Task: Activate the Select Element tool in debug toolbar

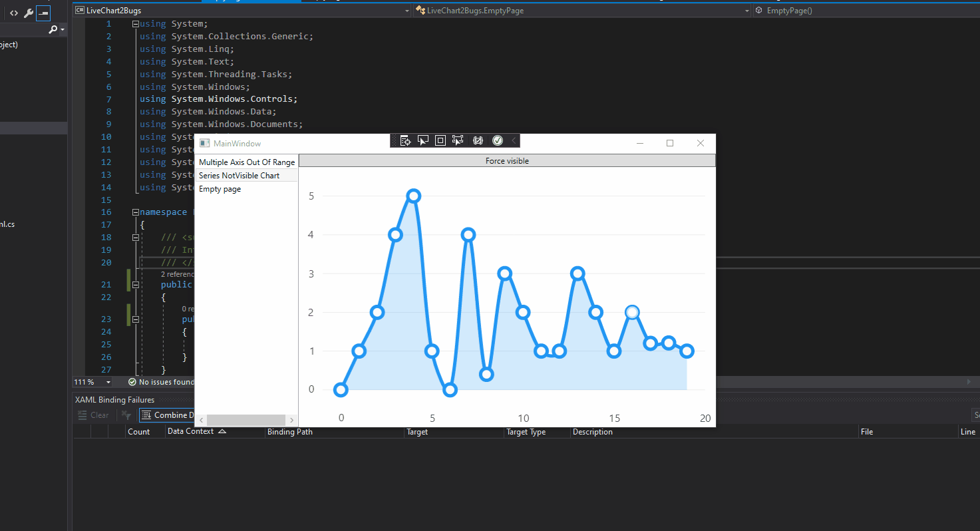Action: pyautogui.click(x=423, y=140)
